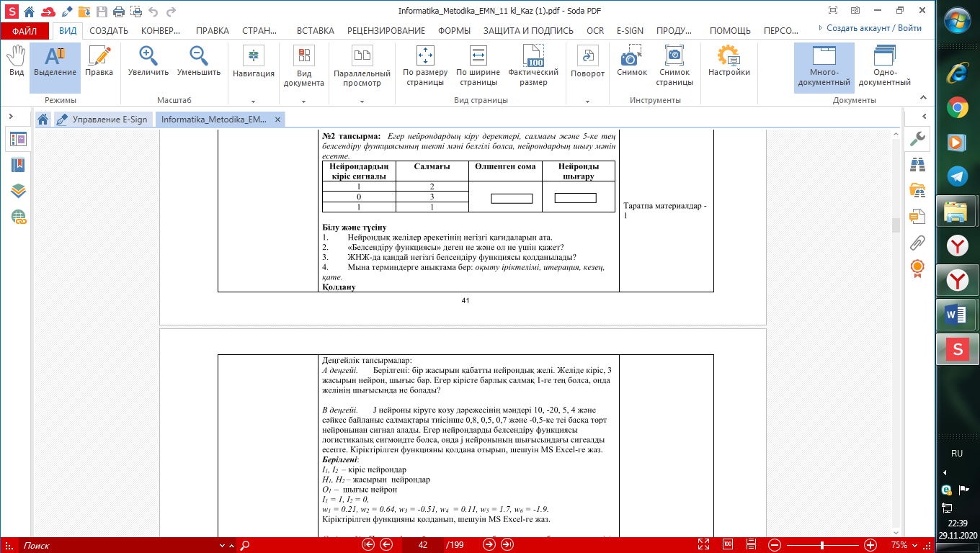Open Настройки gear settings
Image resolution: width=980 pixels, height=553 pixels.
coord(729,61)
